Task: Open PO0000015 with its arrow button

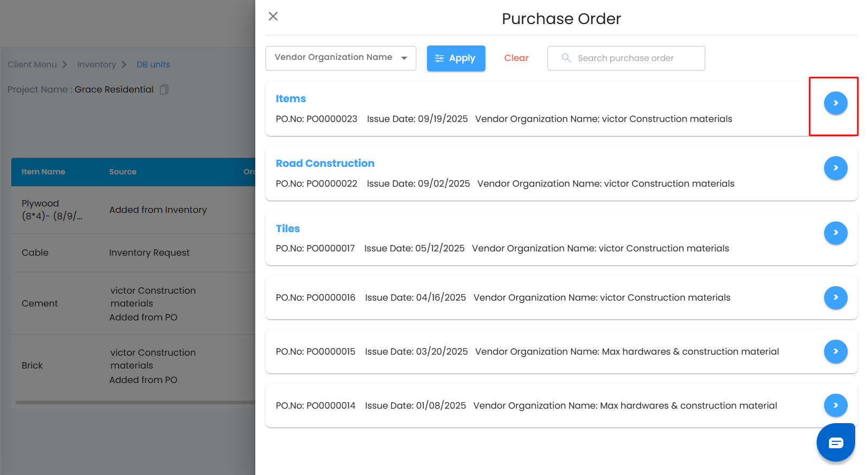Action: coord(835,351)
